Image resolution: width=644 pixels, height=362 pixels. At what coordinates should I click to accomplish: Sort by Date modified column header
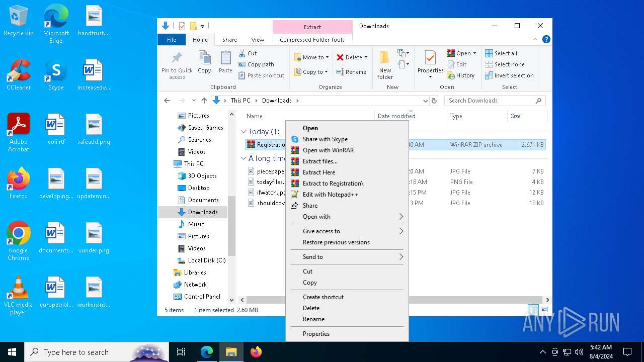411,116
